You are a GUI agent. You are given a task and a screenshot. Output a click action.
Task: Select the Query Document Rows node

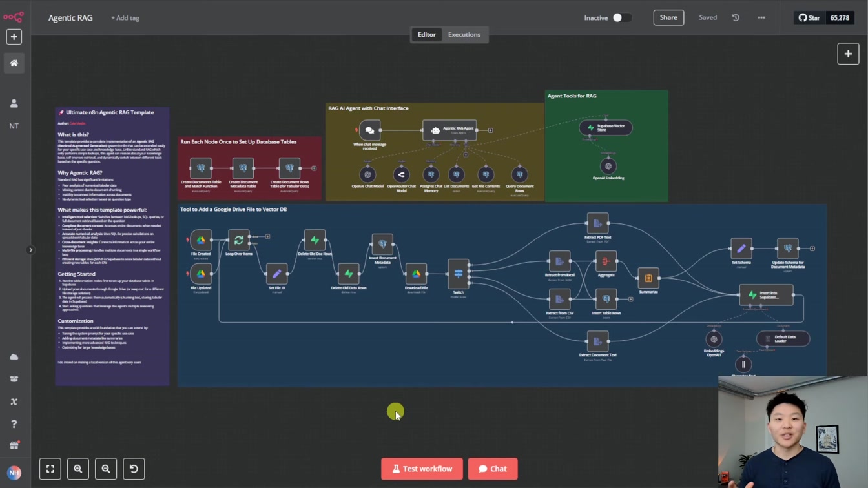[519, 174]
